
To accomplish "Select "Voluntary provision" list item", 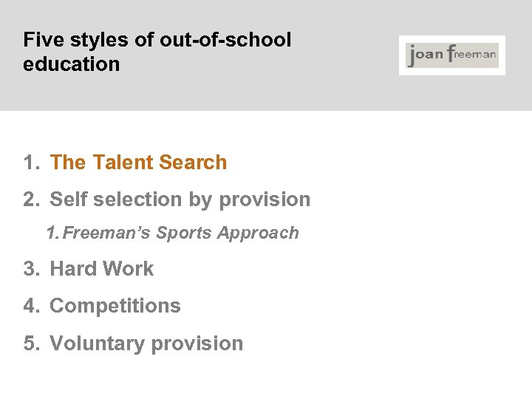I will click(146, 344).
